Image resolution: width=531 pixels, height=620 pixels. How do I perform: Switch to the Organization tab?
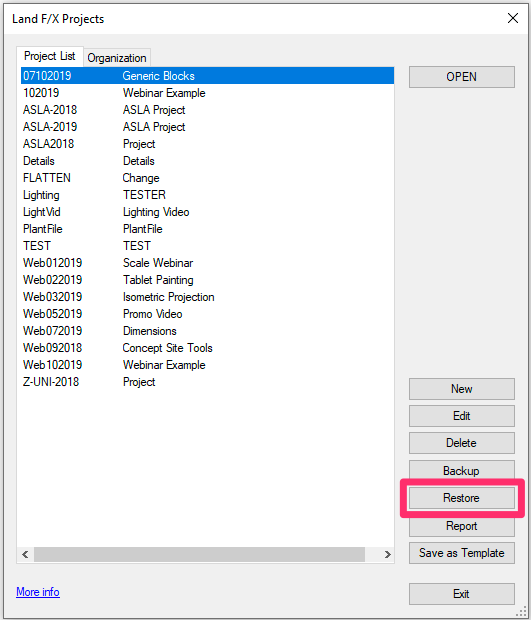click(117, 58)
